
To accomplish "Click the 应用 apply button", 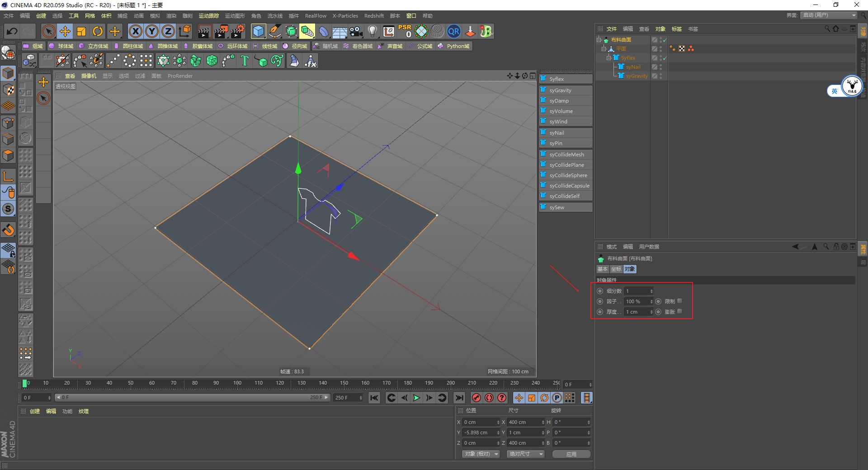I will [x=571, y=454].
